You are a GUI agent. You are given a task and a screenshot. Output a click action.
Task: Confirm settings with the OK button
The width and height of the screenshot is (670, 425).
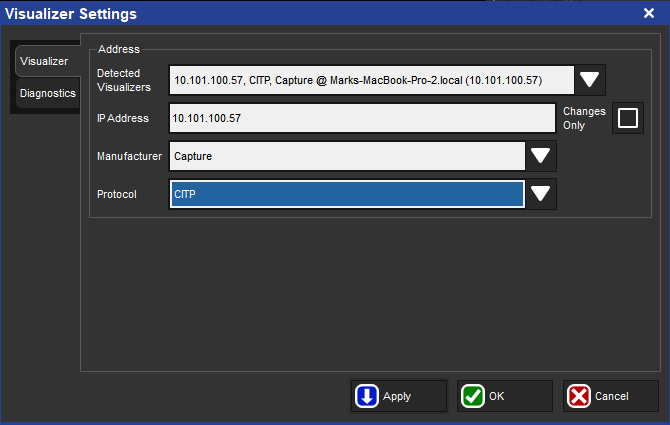point(504,396)
